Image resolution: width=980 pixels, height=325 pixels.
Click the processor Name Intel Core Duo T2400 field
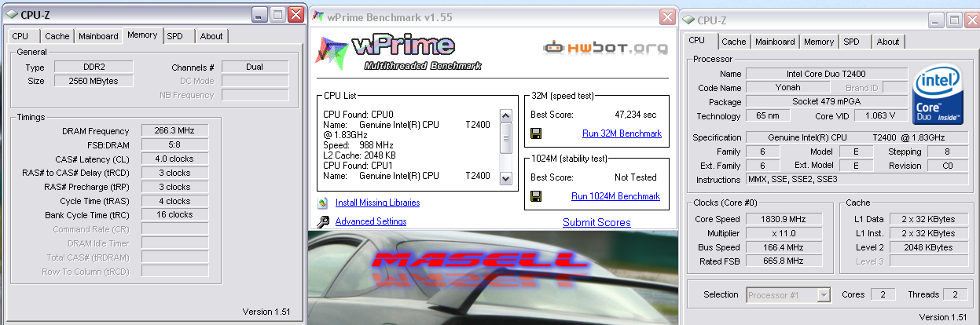pyautogui.click(x=827, y=74)
